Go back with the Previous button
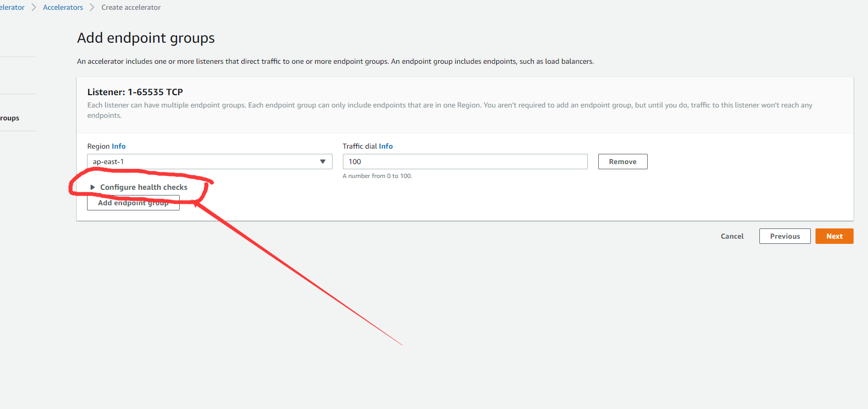Viewport: 868px width, 409px height. tap(785, 236)
